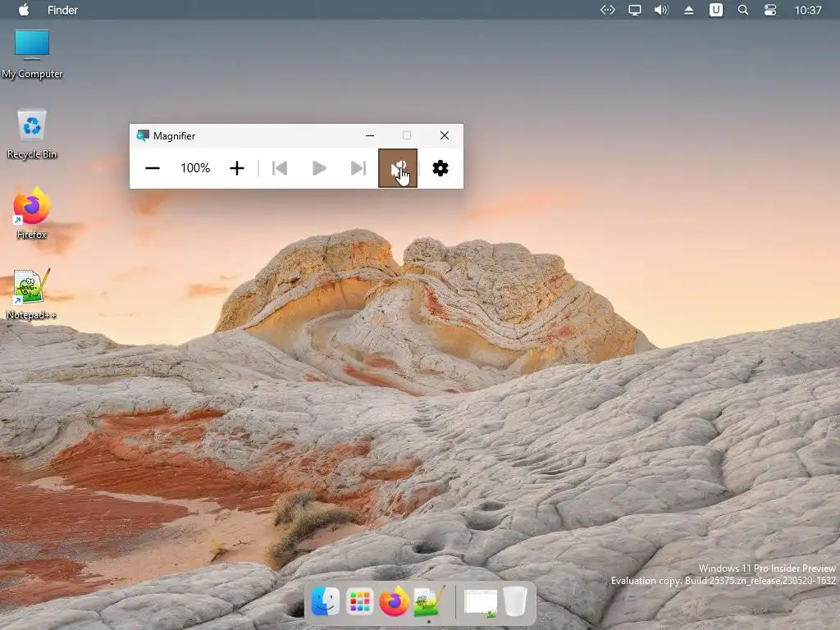
Task: Skip to next sentence in Magnifier reader
Action: (358, 168)
